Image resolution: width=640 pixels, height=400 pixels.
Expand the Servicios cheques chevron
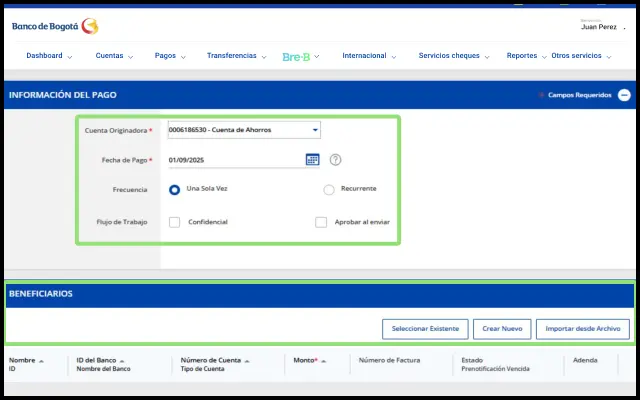click(487, 57)
